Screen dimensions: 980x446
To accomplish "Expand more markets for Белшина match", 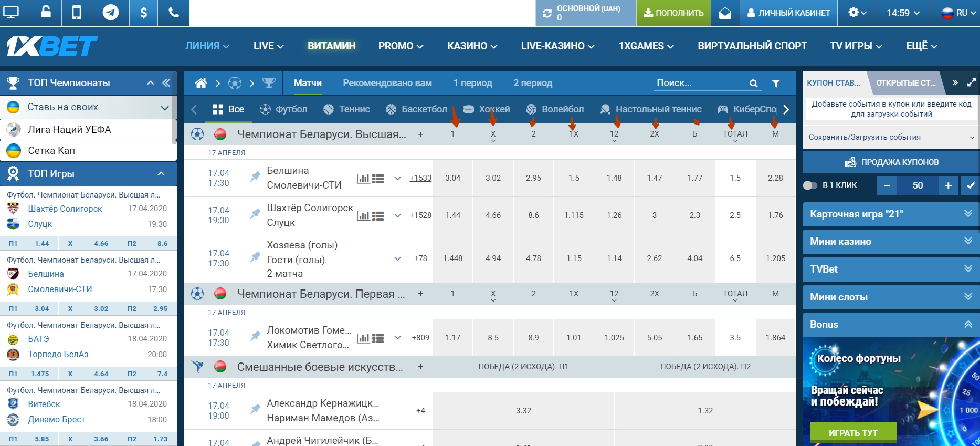I will click(398, 178).
